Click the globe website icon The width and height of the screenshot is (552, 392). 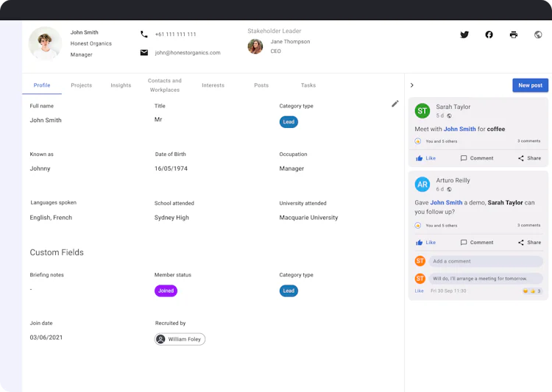click(x=538, y=35)
